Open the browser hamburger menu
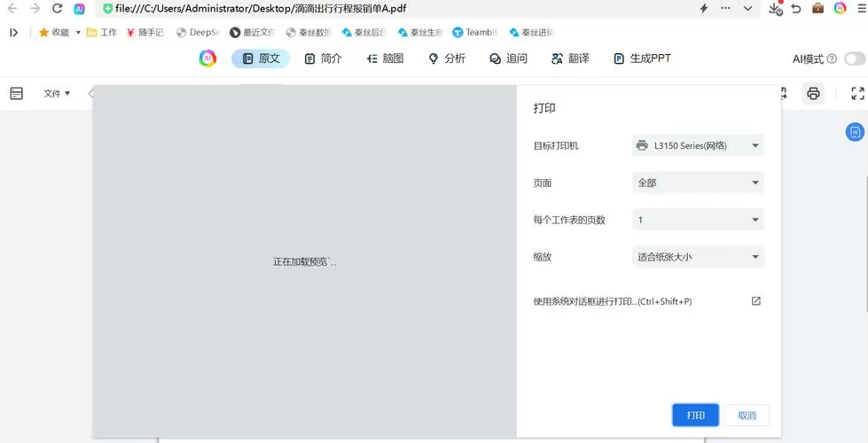Viewport: 868px width, 443px height. tap(861, 9)
